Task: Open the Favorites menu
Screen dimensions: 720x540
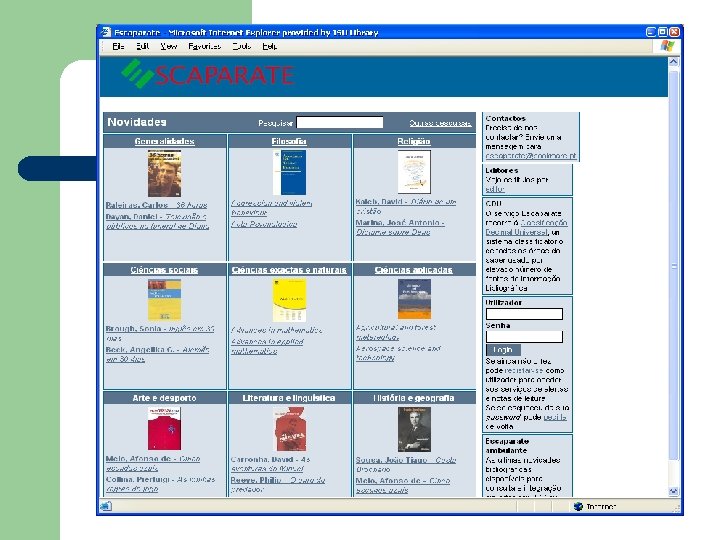Action: (x=204, y=46)
